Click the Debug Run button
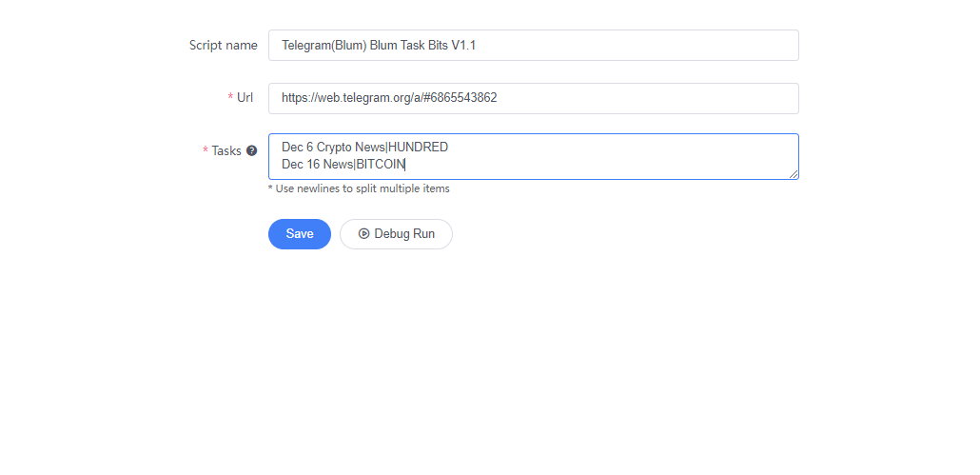This screenshot has height=475, width=980. [396, 234]
